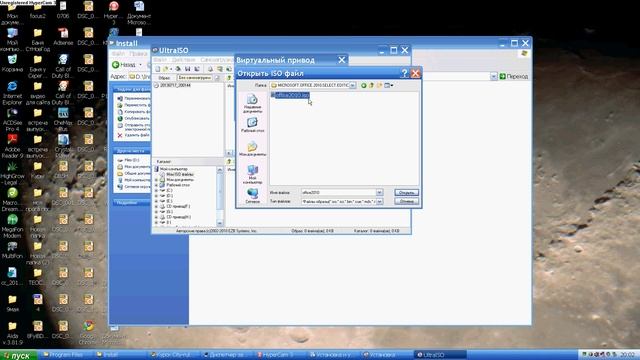The width and height of the screenshot is (640, 360).
Task: Open Google Chrome desktop icon
Action: click(88, 332)
